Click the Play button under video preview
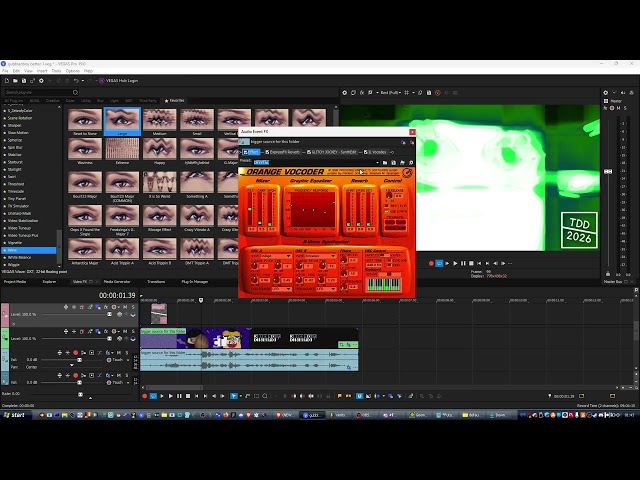 click(456, 263)
